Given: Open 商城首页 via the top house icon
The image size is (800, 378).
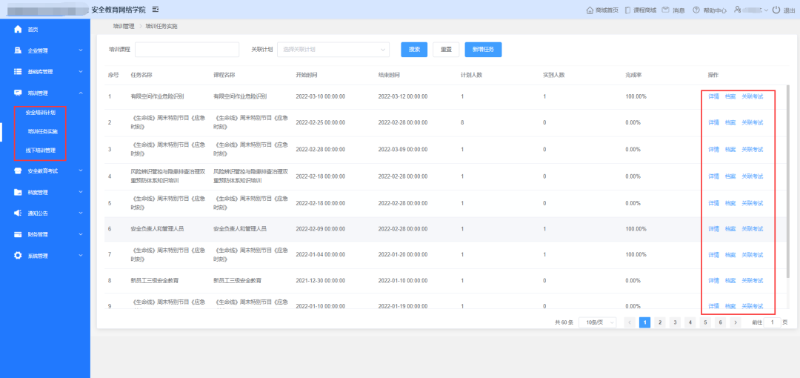Looking at the screenshot, I should [x=590, y=10].
